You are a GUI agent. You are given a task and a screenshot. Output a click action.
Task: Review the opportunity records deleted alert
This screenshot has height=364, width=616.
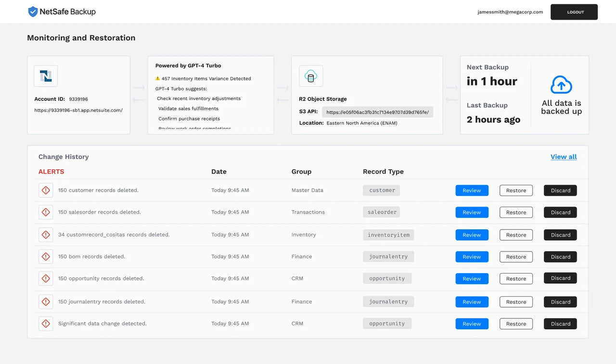click(472, 278)
